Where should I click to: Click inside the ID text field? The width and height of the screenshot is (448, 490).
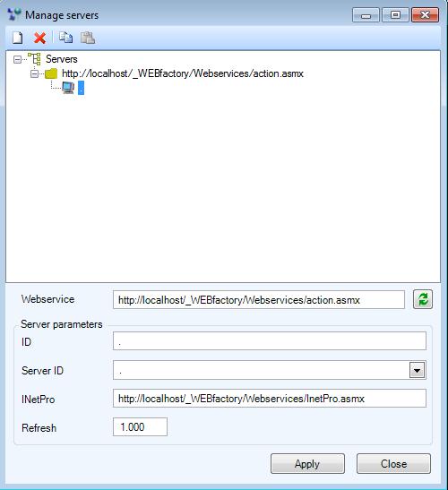click(270, 341)
